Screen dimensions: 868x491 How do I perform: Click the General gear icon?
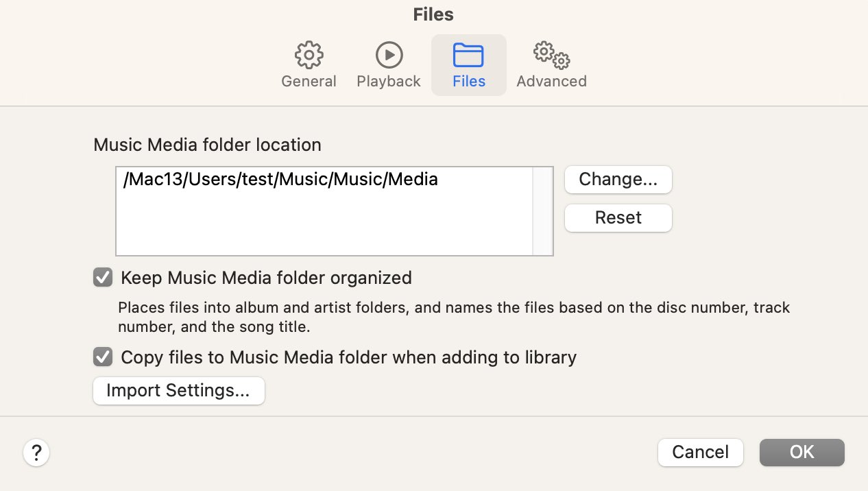[x=309, y=55]
